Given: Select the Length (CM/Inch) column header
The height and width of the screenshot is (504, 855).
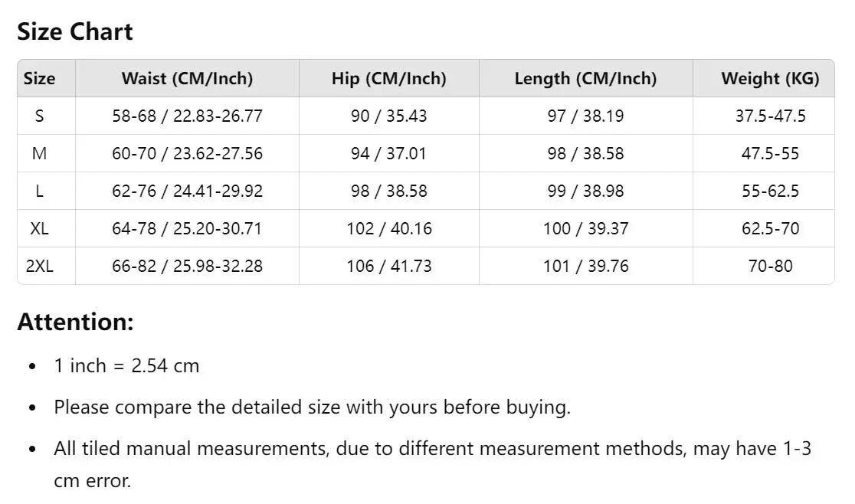Looking at the screenshot, I should (x=585, y=78).
